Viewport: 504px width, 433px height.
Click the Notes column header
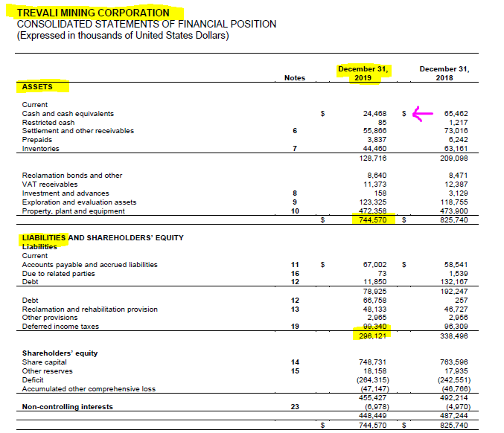pos(295,78)
